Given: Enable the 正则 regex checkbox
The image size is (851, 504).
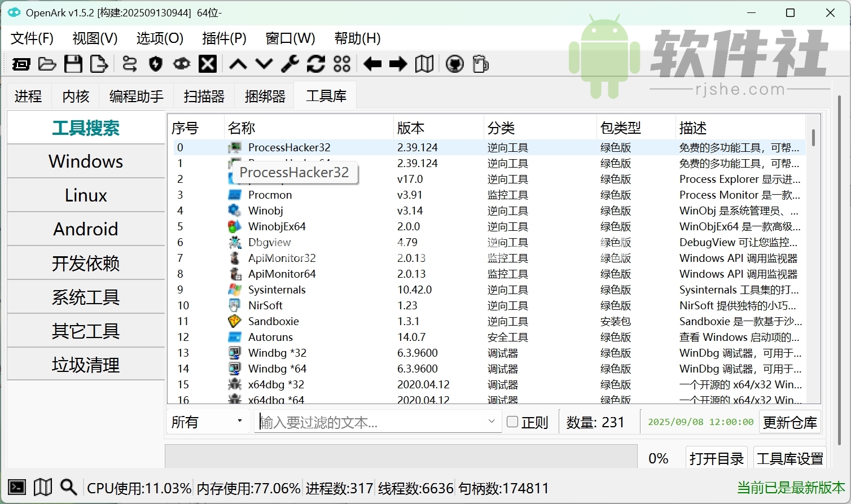Looking at the screenshot, I should pos(512,422).
